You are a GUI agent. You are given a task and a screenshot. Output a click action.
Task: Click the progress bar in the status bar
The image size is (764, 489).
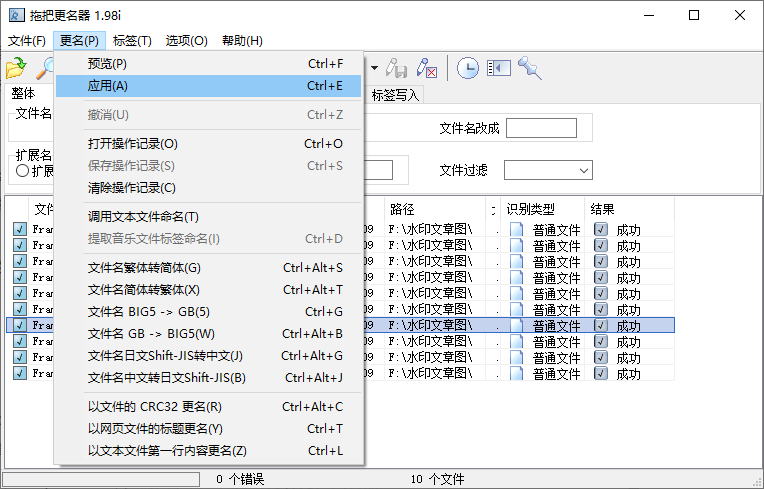pyautogui.click(x=101, y=479)
